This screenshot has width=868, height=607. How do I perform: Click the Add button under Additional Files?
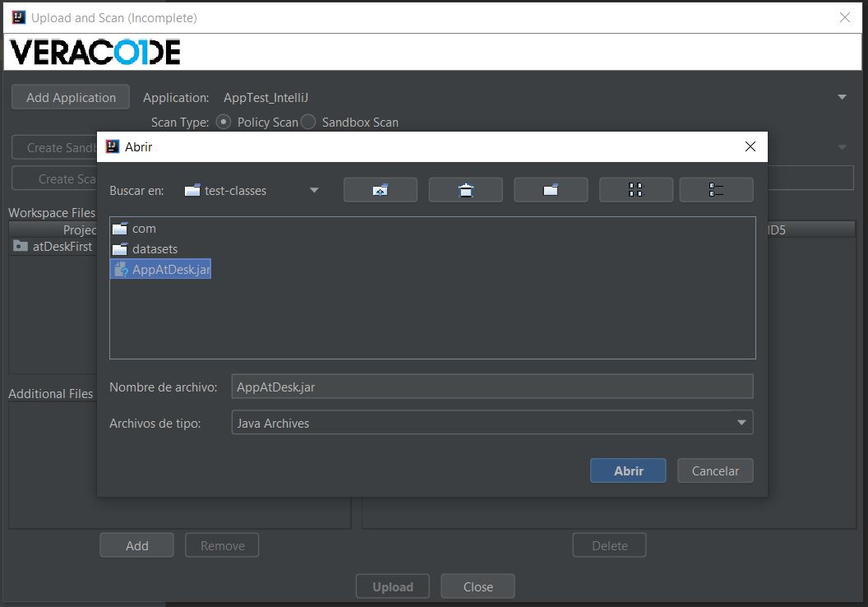tap(136, 545)
